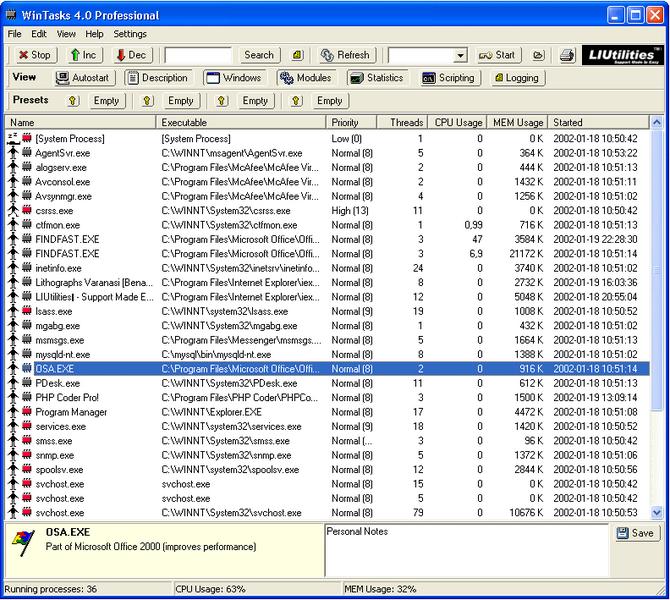The image size is (670, 600).
Task: Save the personal notes
Action: (637, 533)
